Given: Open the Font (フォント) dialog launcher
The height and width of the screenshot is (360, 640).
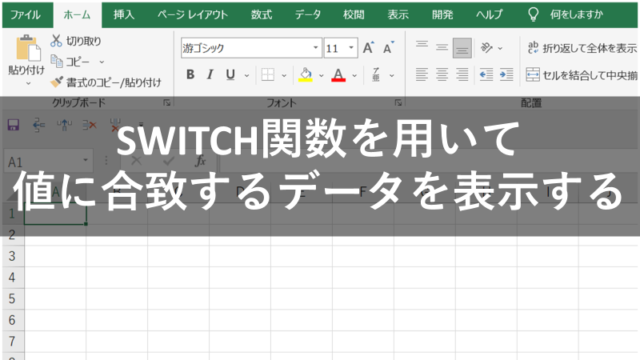Looking at the screenshot, I should (x=398, y=103).
